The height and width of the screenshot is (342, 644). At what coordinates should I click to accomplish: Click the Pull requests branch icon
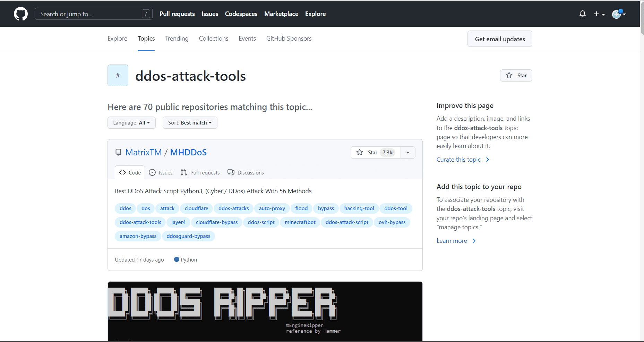[184, 172]
